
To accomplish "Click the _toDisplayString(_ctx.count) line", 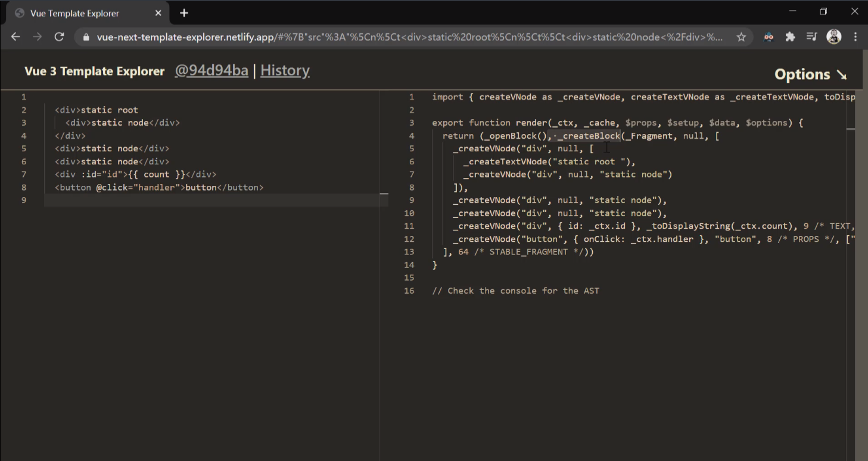I will pos(654,226).
